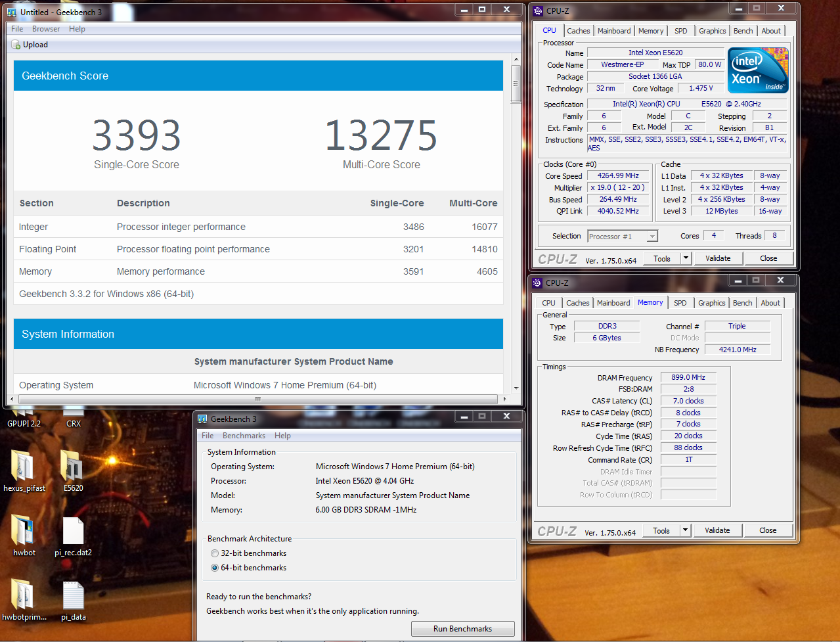The height and width of the screenshot is (642, 840).
Task: Open Browser menu in Geekbench results window
Action: coord(46,29)
